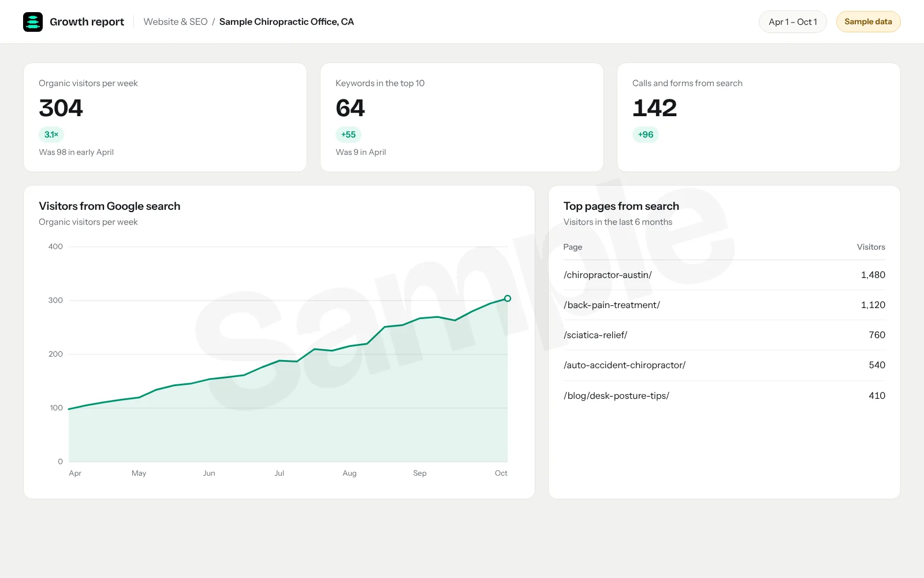Click the 400 y-axis label
Screen dimensions: 924x578
55,247
